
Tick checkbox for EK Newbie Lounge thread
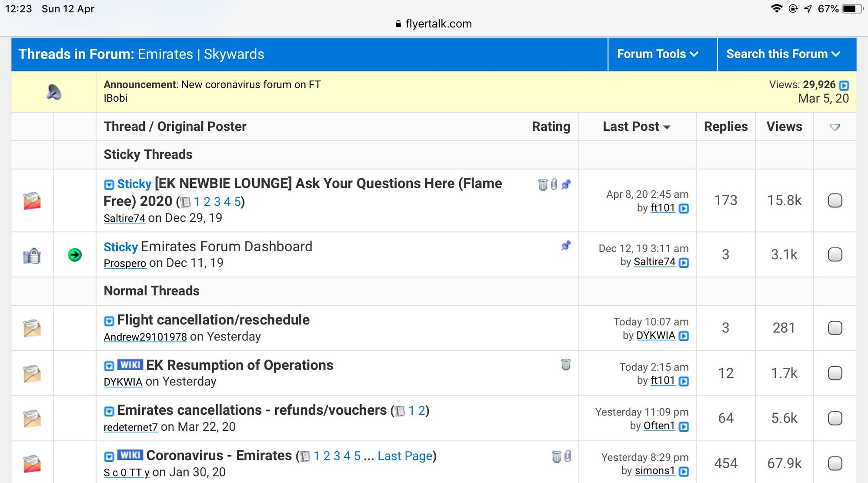pos(835,200)
